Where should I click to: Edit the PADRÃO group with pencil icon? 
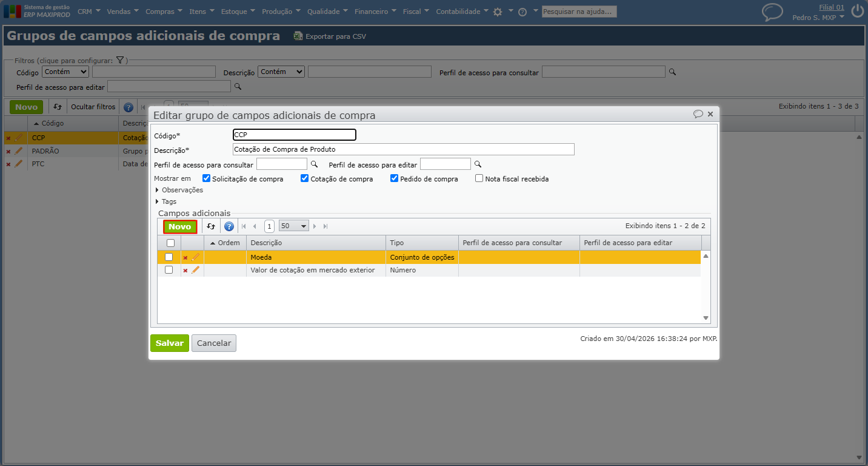[18, 150]
